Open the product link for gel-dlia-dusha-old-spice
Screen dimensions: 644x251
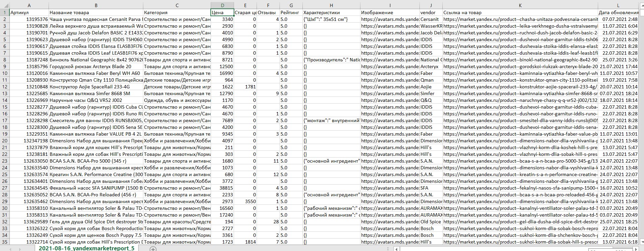coord(520,222)
